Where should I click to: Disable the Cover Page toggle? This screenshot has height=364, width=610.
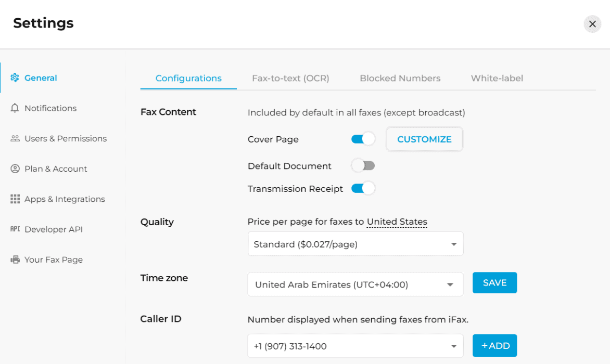(363, 139)
